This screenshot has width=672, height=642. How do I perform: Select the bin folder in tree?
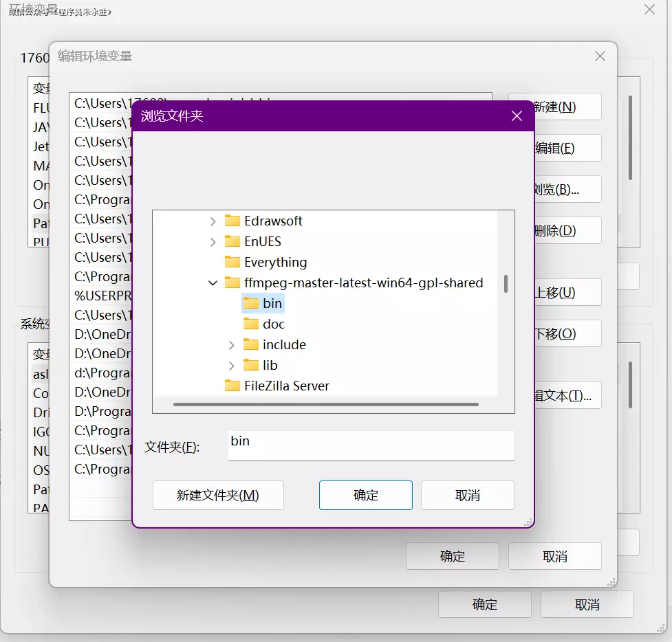tap(272, 303)
